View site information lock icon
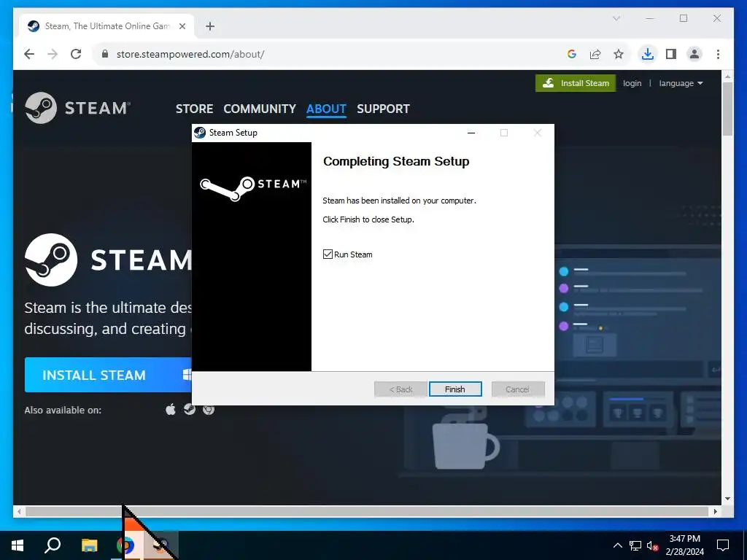 click(105, 54)
